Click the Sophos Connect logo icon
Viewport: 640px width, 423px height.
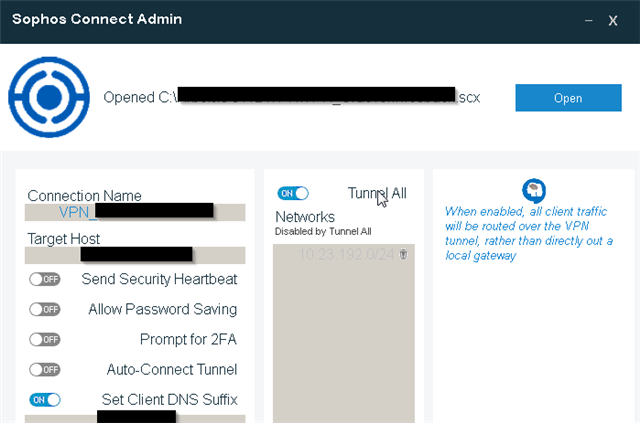pyautogui.click(x=49, y=97)
